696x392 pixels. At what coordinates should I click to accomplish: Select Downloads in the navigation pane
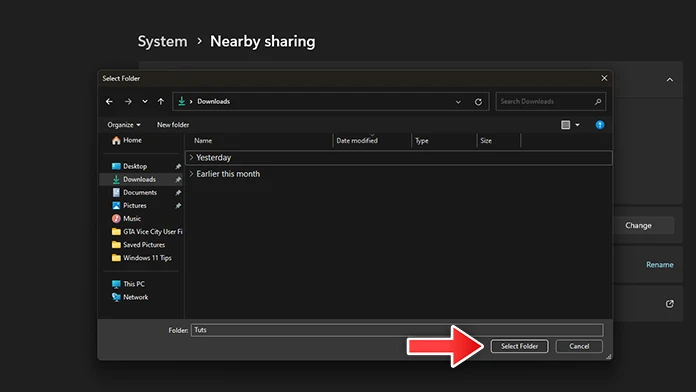pyautogui.click(x=139, y=179)
